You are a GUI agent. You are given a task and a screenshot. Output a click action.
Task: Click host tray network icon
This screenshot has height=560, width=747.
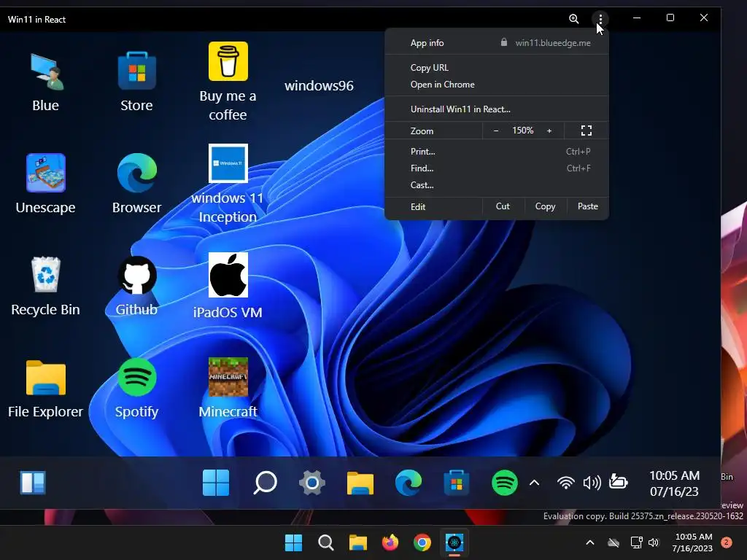(636, 542)
